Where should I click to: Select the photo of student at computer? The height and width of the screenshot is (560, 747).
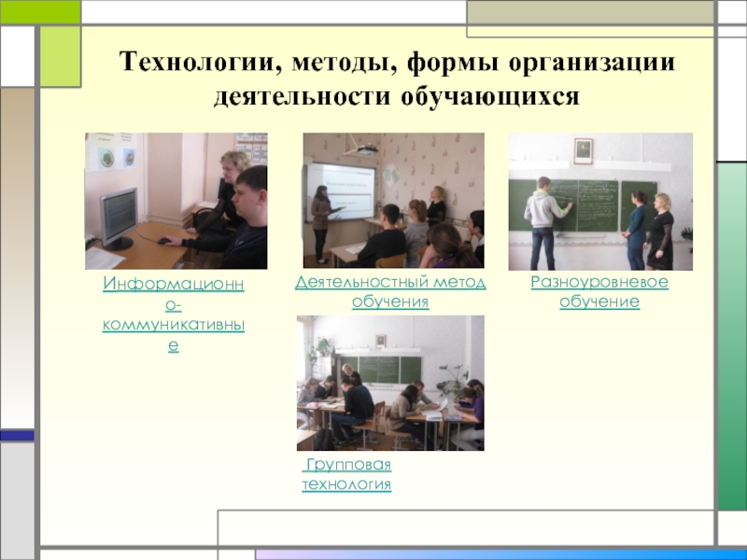coord(176,201)
